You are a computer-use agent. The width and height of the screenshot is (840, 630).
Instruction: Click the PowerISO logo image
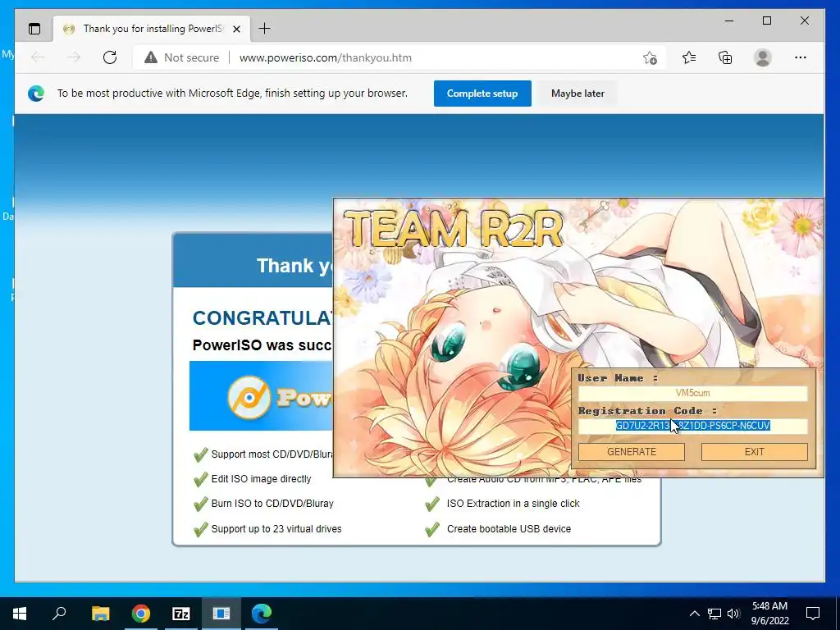coord(262,396)
